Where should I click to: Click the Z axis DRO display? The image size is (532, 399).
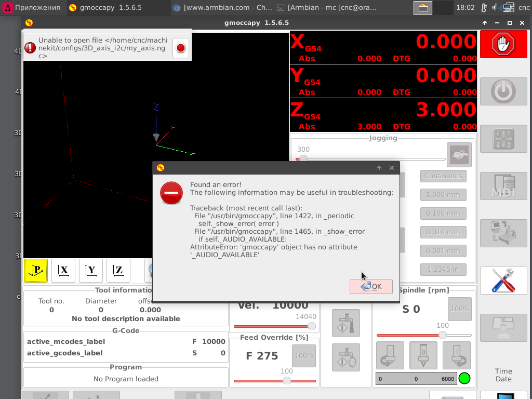click(383, 115)
